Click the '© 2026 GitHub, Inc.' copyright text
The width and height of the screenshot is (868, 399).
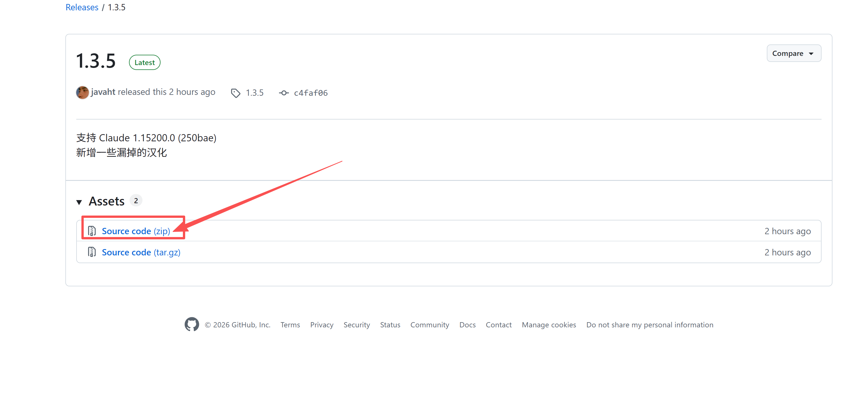(x=238, y=325)
